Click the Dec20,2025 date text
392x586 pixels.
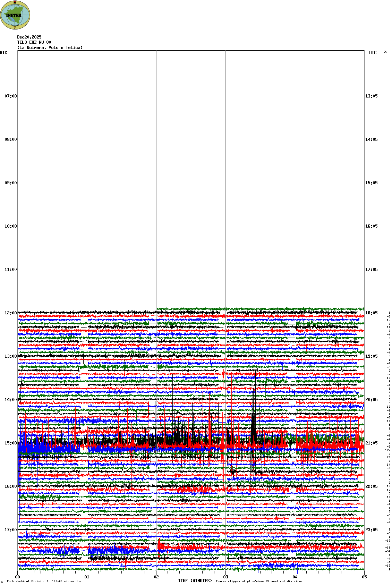(29, 37)
